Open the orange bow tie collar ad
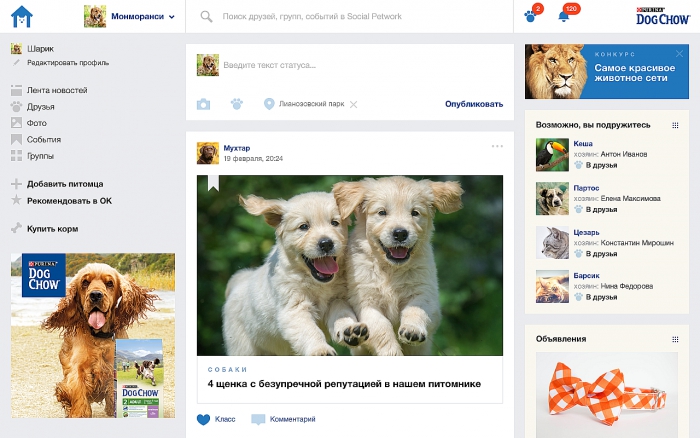 tap(607, 395)
